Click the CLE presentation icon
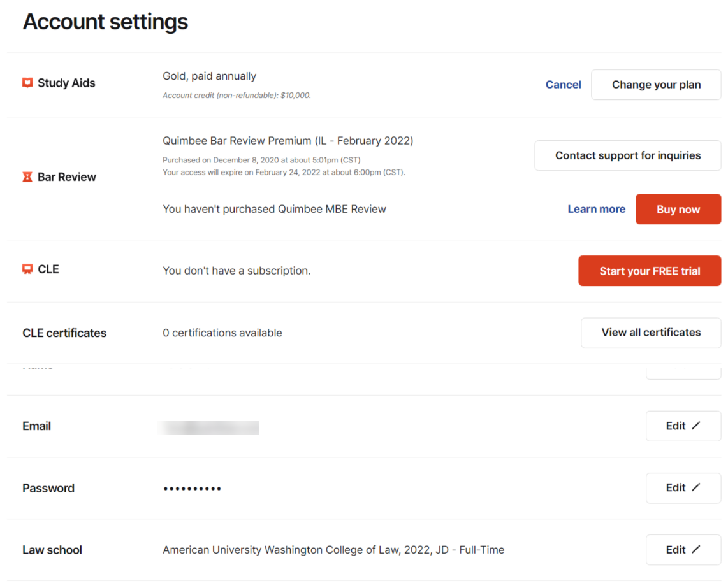728x588 pixels. (x=27, y=269)
